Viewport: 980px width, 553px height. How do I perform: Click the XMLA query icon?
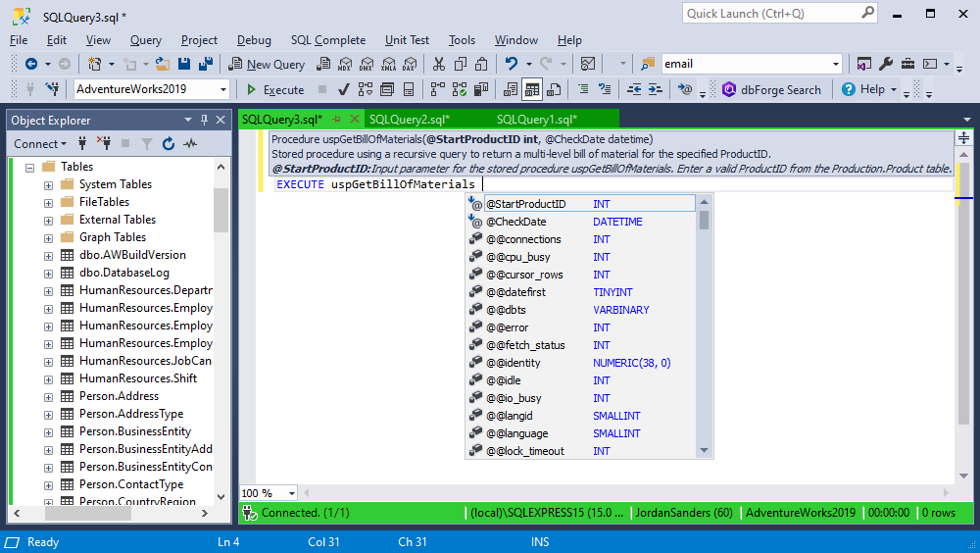[x=388, y=64]
